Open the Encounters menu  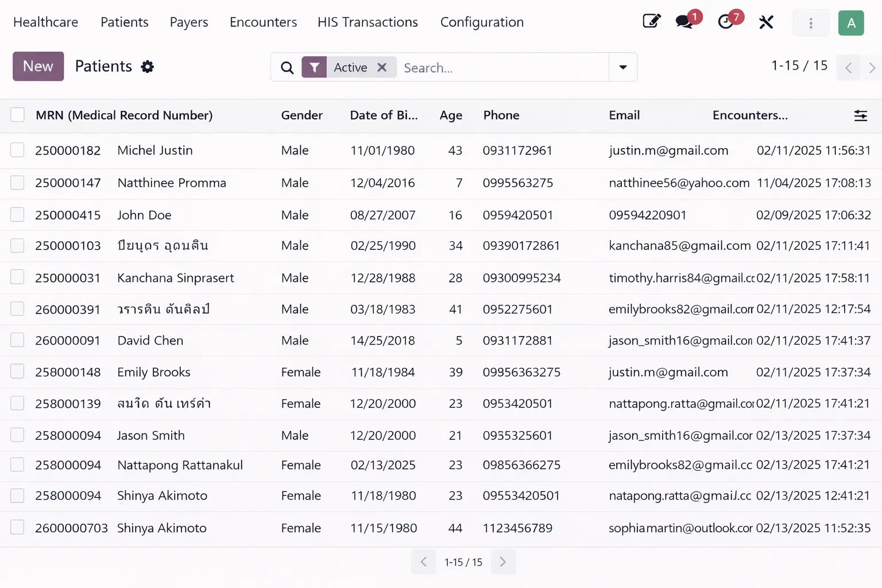point(263,22)
